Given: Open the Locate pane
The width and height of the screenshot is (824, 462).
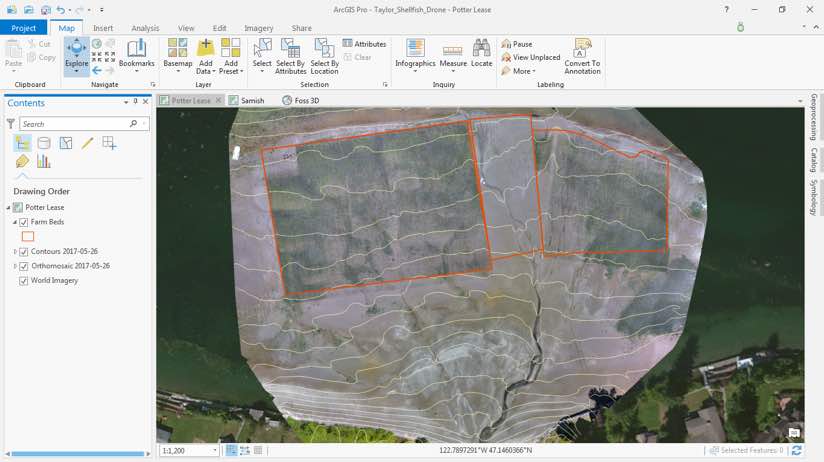Looking at the screenshot, I should pos(481,54).
